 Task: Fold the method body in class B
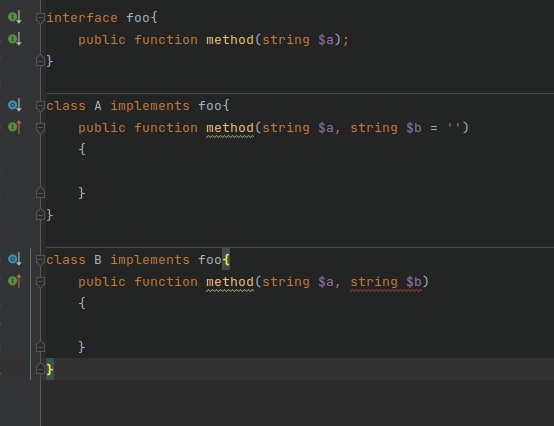[40, 282]
